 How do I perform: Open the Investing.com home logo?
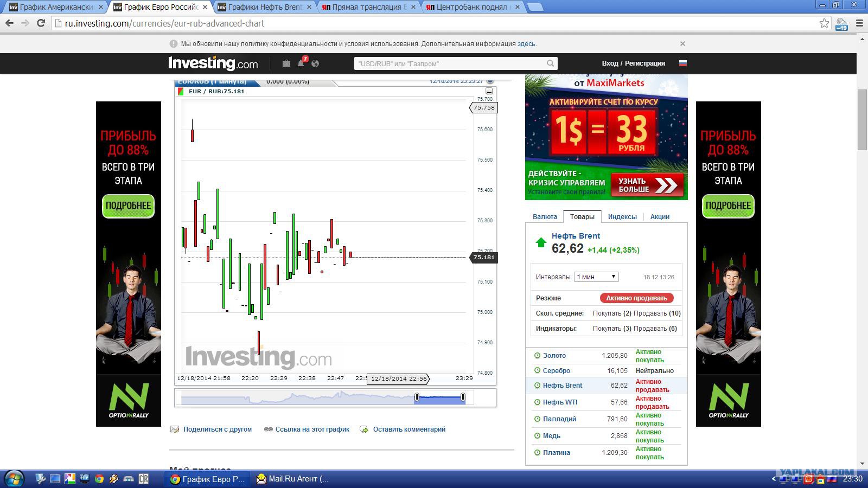pos(213,63)
